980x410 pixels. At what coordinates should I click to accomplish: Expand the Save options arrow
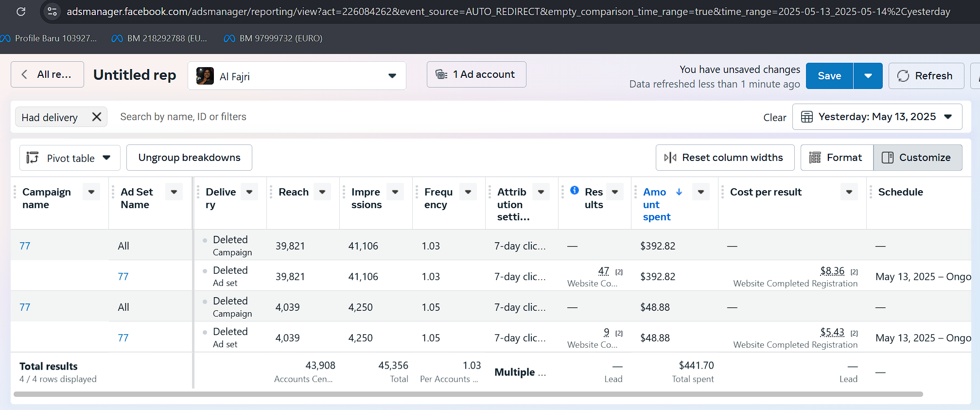coord(868,76)
